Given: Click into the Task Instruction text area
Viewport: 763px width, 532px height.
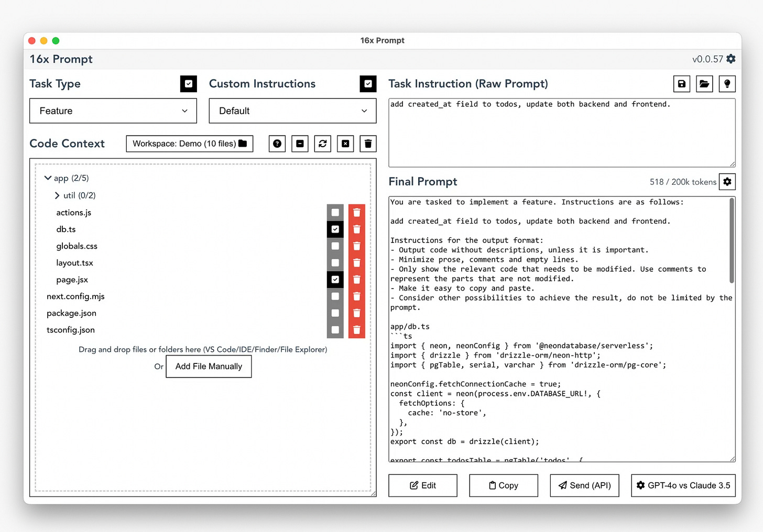Looking at the screenshot, I should [x=562, y=133].
